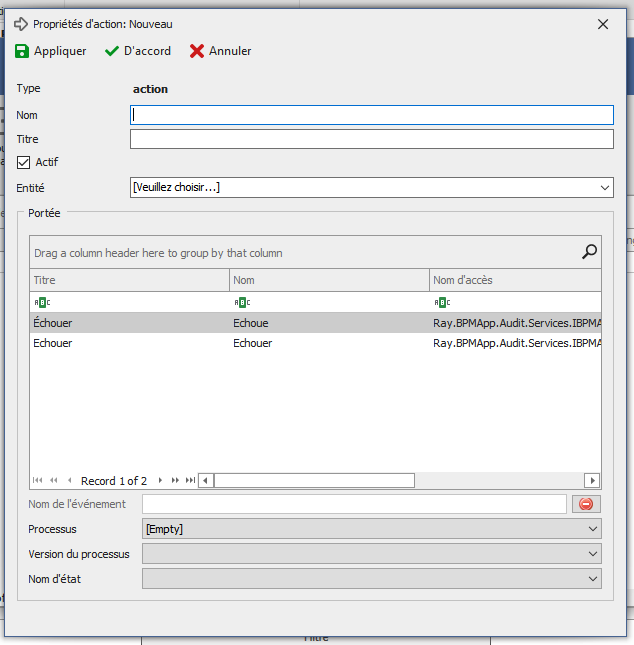
Task: Click first row's Ray.BPMApp.Audit.Services access name
Action: coord(517,323)
